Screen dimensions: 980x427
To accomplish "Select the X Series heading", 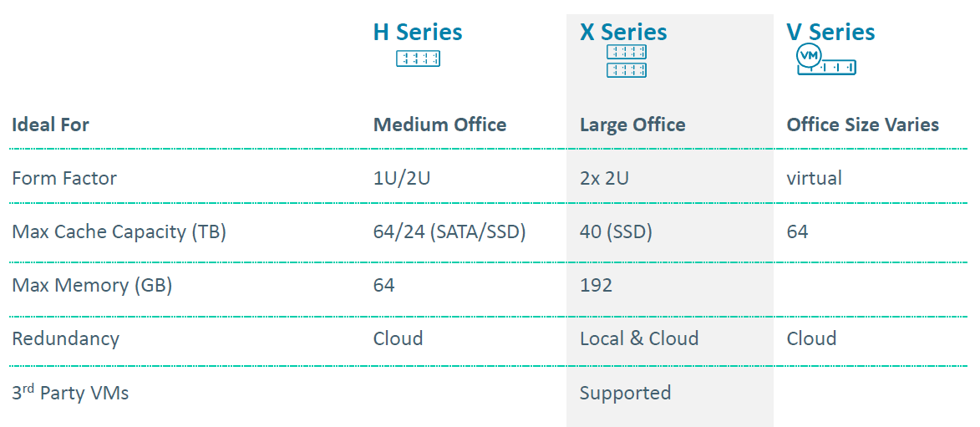I will pyautogui.click(x=623, y=31).
